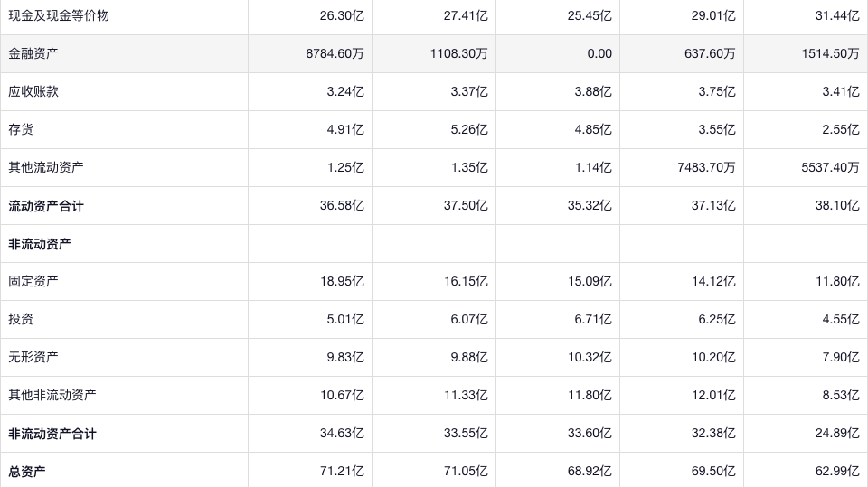
Task: Select the bold 非流动资产合计 row label
Action: pos(52,434)
